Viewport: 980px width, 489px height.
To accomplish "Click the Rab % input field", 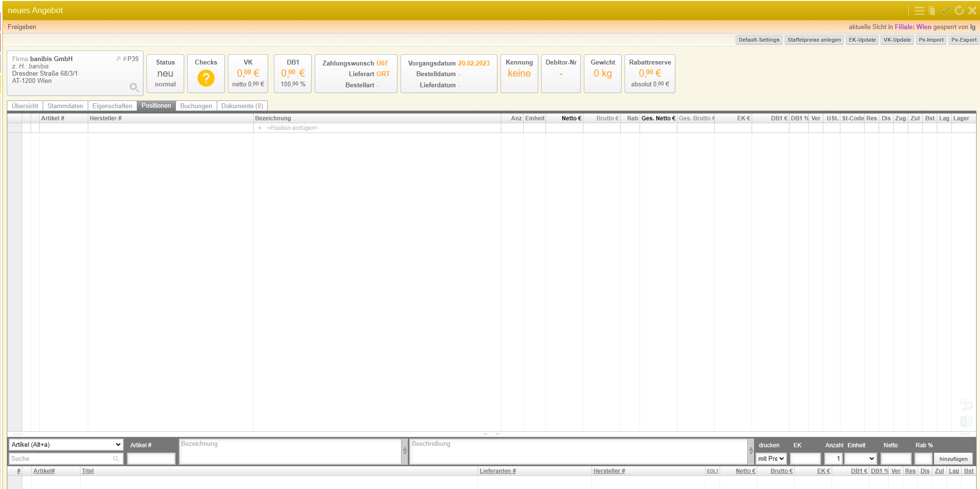I will 923,458.
